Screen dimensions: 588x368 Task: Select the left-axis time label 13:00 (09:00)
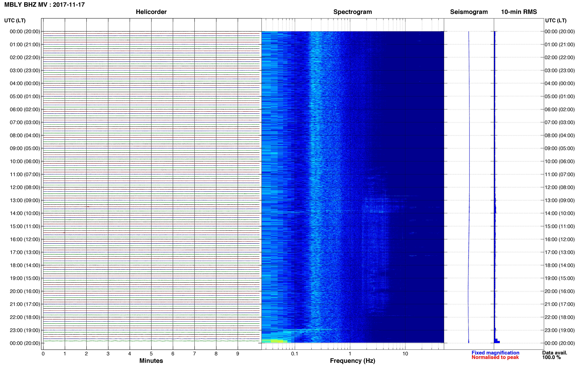click(x=25, y=200)
